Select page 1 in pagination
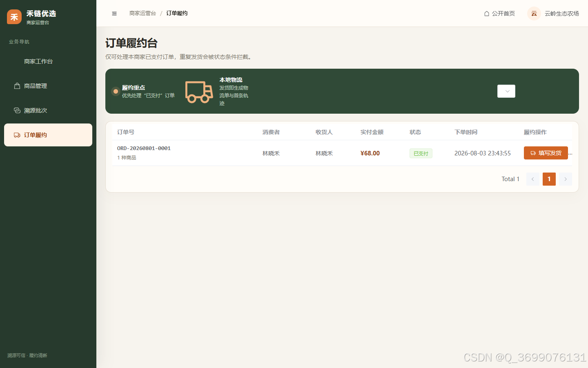This screenshot has height=368, width=588. [549, 179]
